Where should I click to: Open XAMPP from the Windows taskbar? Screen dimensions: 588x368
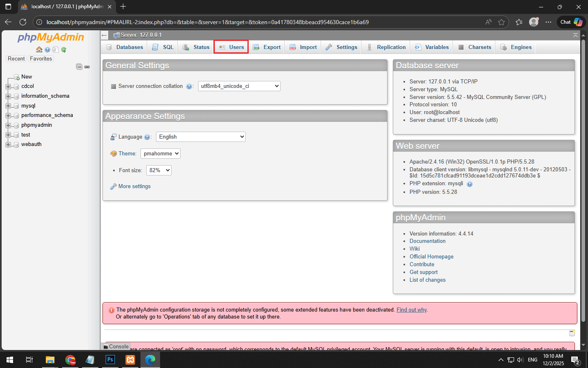(130, 360)
